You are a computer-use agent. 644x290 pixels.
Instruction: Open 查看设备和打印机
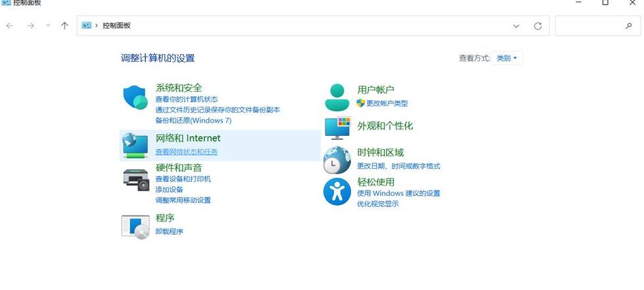click(x=183, y=179)
